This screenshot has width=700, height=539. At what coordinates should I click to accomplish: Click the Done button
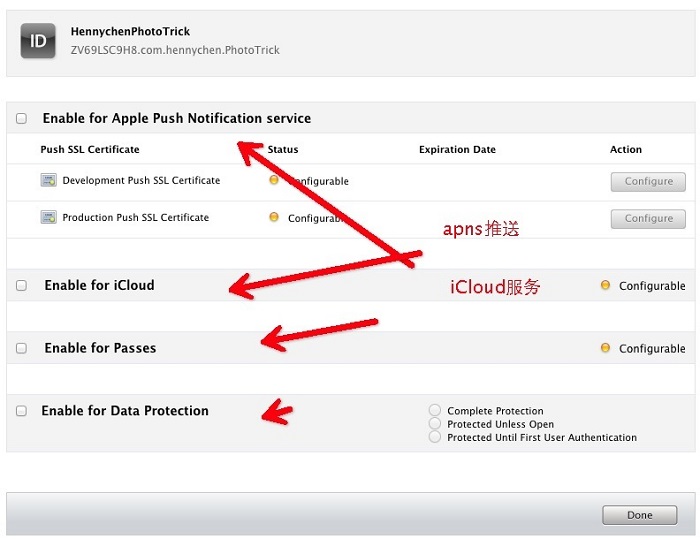tap(639, 515)
